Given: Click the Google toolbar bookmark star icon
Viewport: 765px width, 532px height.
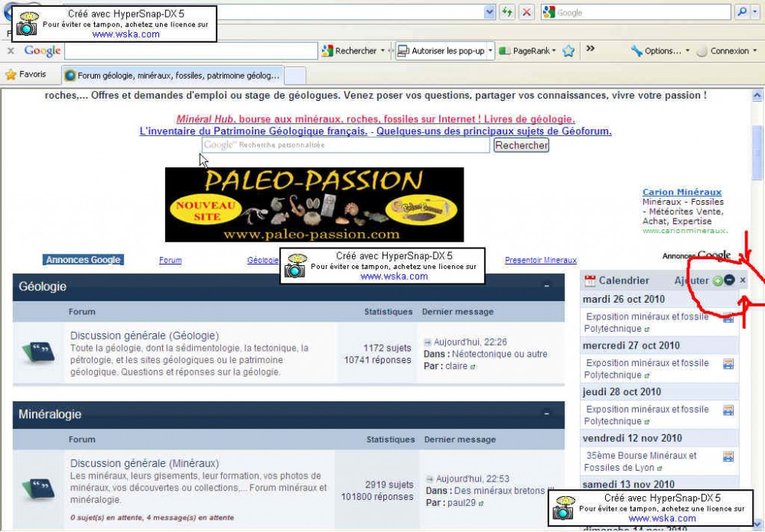Looking at the screenshot, I should pos(568,51).
